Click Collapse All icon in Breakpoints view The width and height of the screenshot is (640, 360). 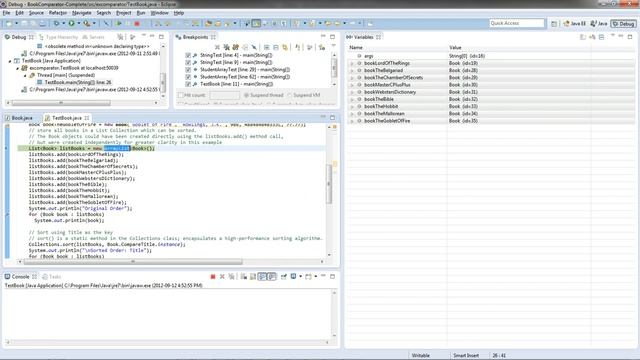tap(276, 47)
